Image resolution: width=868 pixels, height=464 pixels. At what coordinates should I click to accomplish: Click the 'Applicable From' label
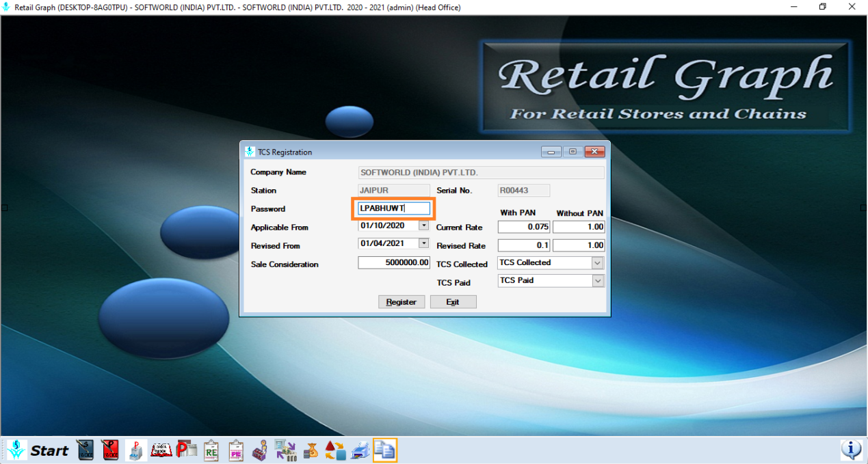click(280, 228)
